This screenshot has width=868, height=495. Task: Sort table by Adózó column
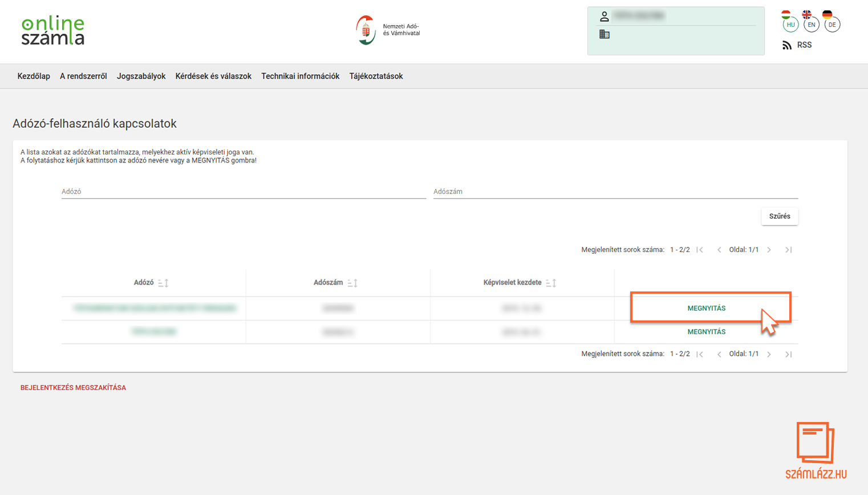tap(163, 283)
